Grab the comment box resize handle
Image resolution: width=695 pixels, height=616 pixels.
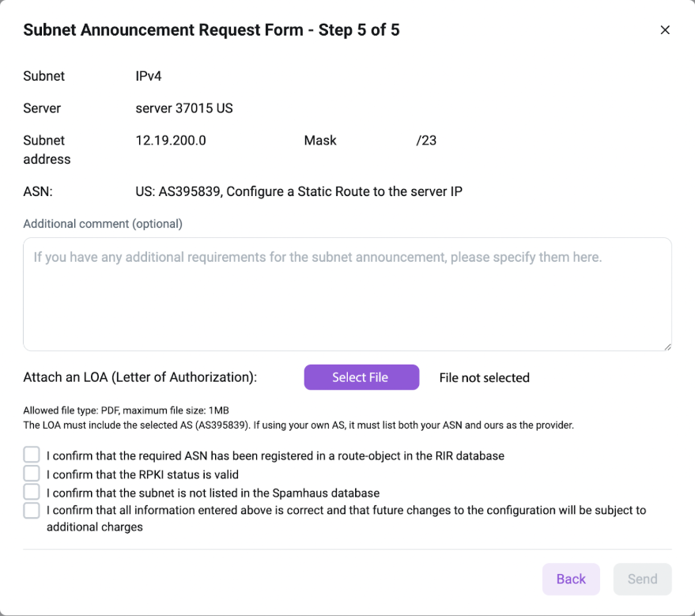(x=667, y=346)
